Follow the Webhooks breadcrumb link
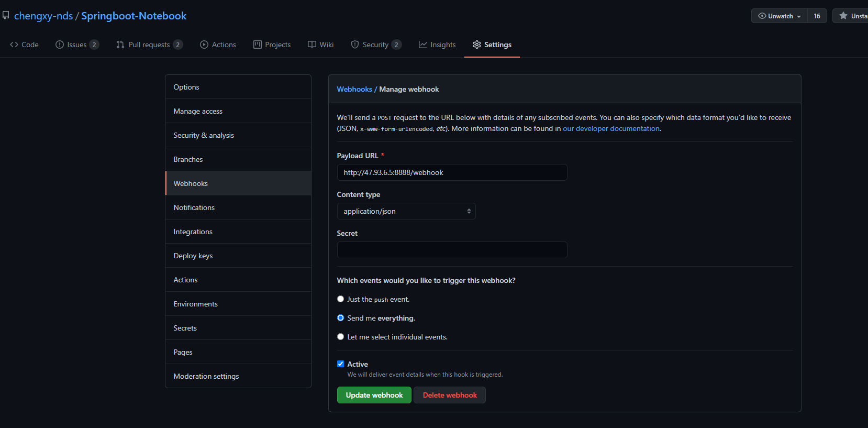 click(354, 89)
